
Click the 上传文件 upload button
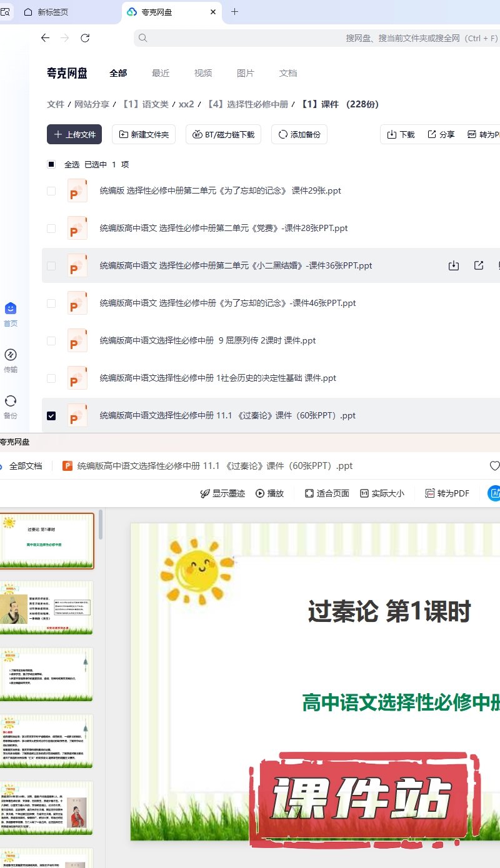tap(74, 134)
